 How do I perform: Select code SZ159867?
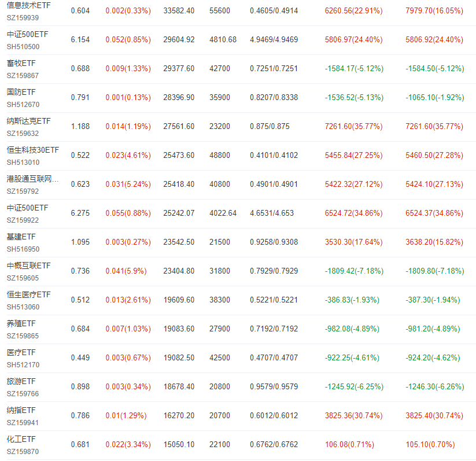[23, 75]
